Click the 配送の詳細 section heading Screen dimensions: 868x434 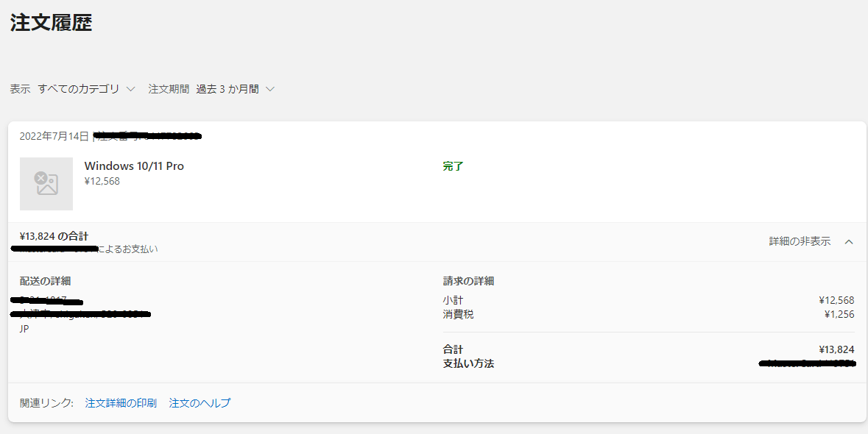pyautogui.click(x=46, y=281)
